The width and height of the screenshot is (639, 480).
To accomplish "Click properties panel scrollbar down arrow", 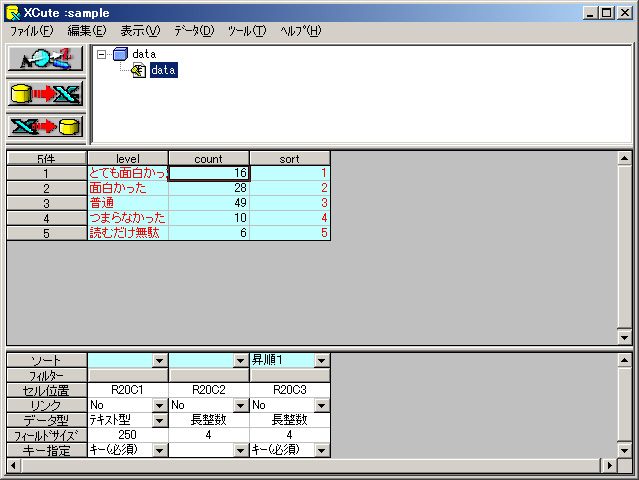I will pos(624,450).
